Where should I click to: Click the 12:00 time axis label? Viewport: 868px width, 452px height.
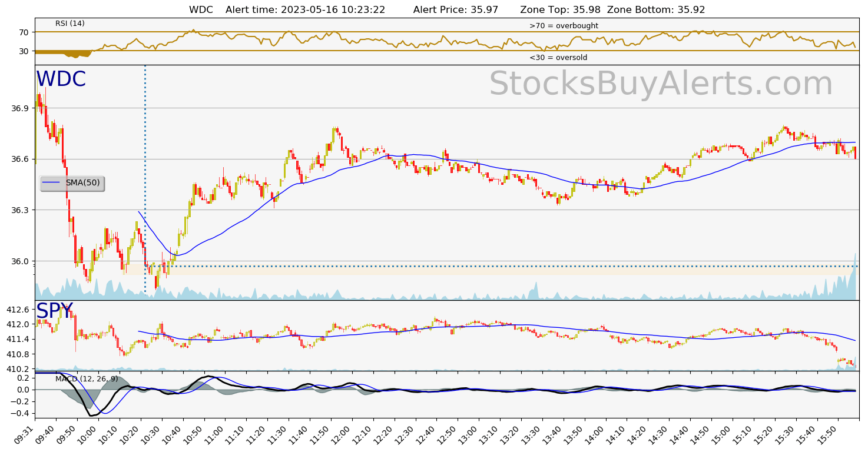(343, 436)
